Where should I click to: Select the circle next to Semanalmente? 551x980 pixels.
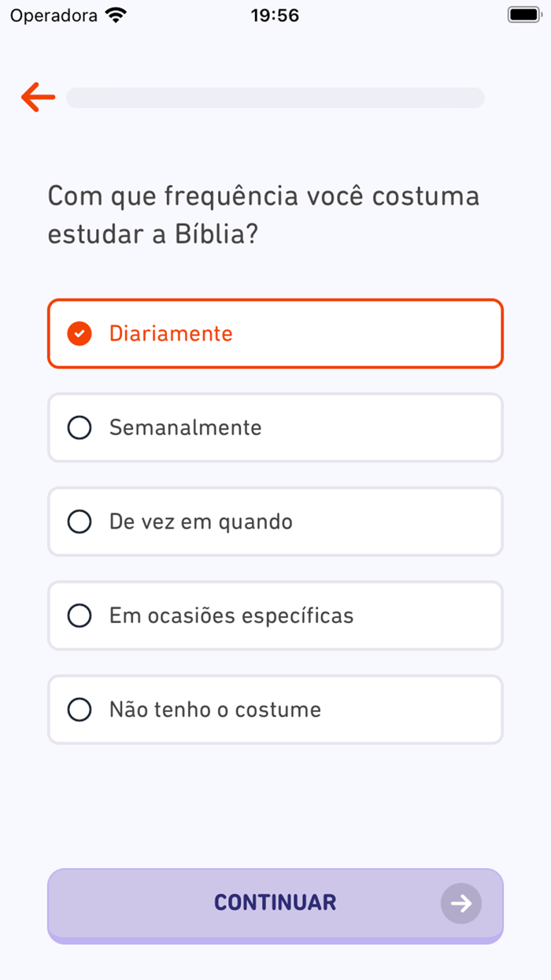[79, 428]
